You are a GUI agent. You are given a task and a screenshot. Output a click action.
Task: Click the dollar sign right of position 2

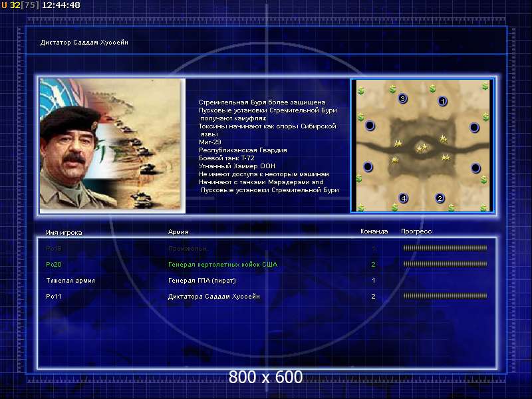tap(451, 207)
